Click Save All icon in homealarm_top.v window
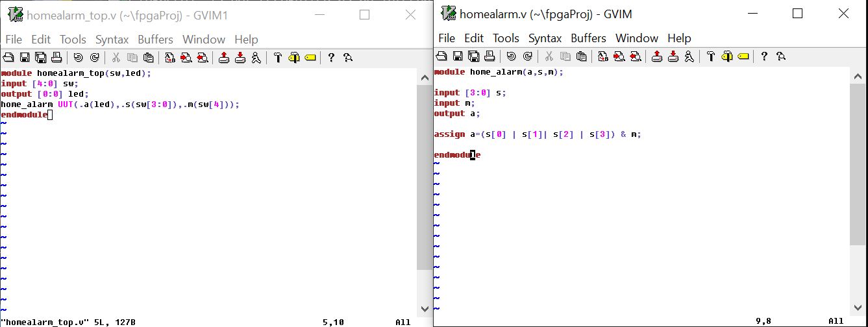 [41, 58]
